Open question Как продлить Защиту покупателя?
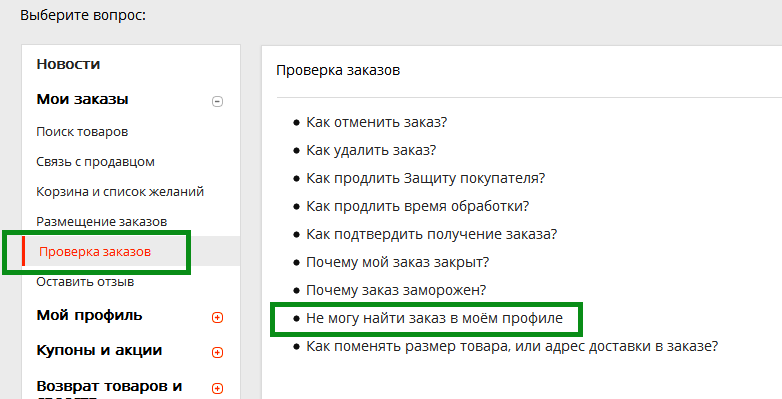 [426, 178]
